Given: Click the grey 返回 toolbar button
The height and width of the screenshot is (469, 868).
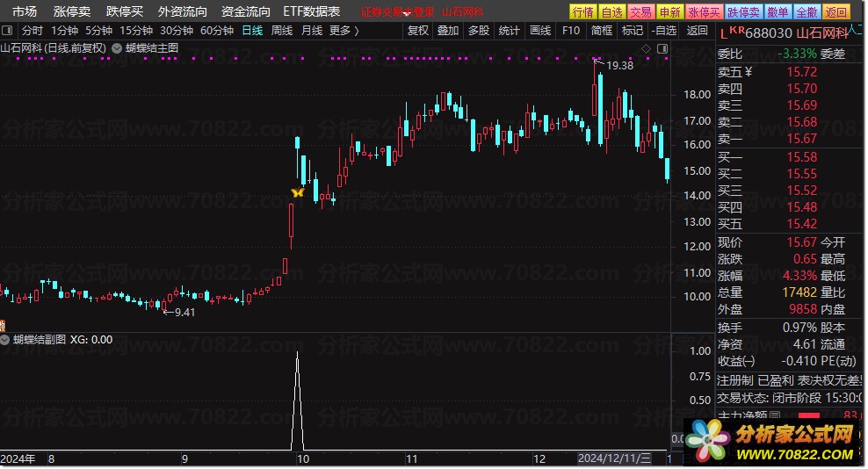Looking at the screenshot, I should pos(698,31).
